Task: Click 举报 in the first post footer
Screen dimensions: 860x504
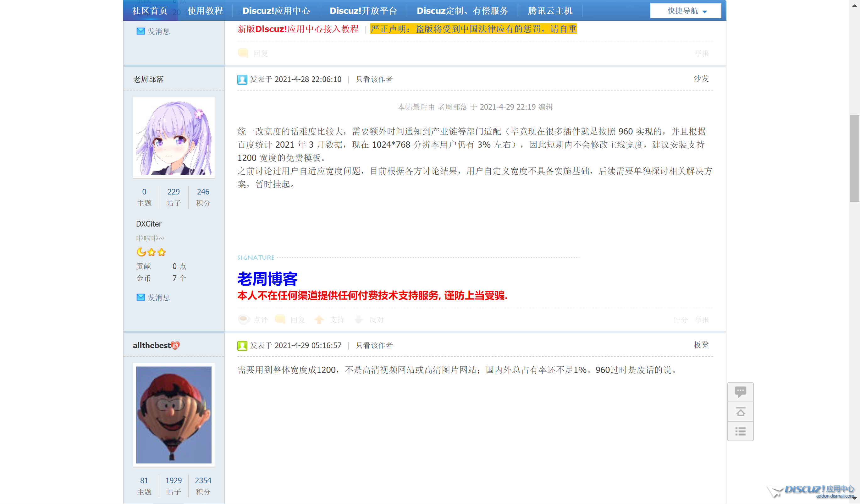Action: (x=702, y=53)
